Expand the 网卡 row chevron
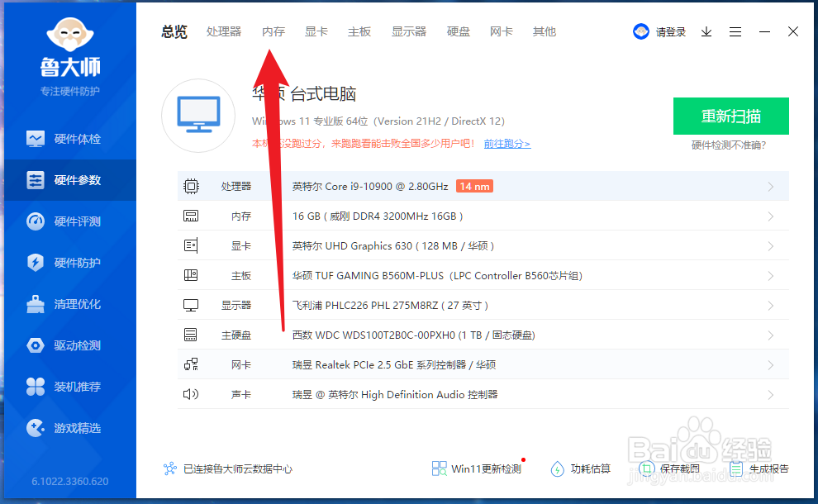 click(771, 365)
